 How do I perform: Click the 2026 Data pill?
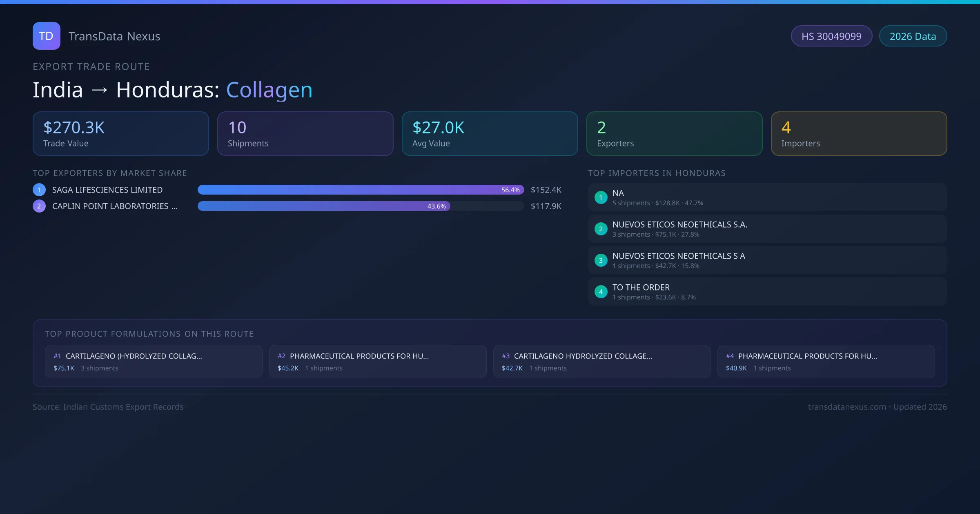tap(913, 36)
